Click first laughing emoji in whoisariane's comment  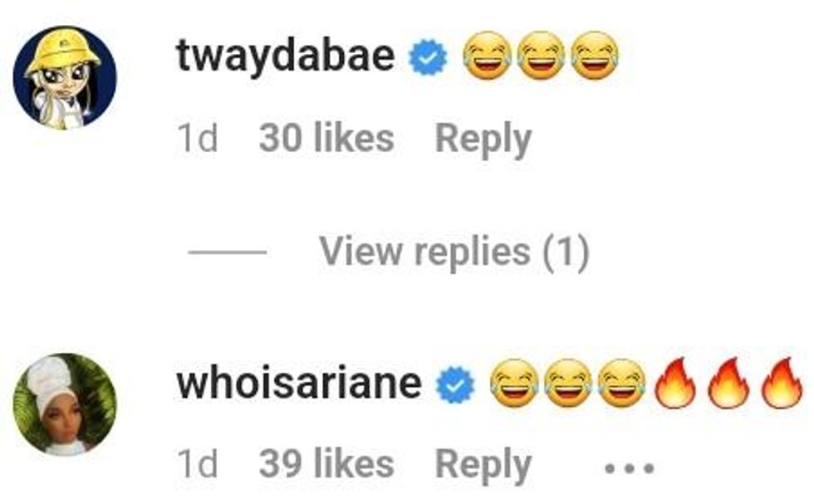pos(514,383)
